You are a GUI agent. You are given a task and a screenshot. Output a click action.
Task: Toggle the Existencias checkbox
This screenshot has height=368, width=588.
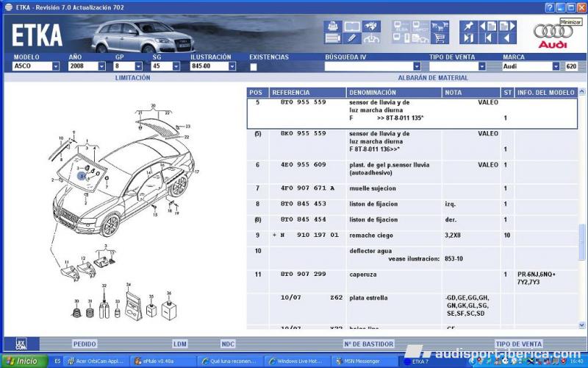(254, 67)
